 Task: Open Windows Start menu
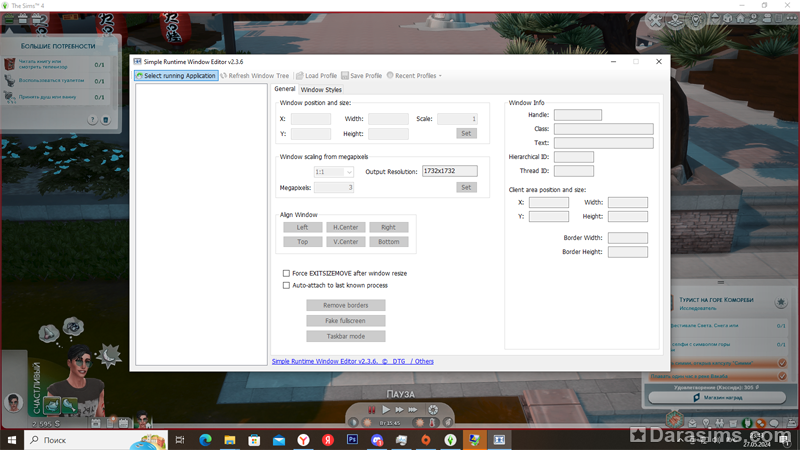12,440
